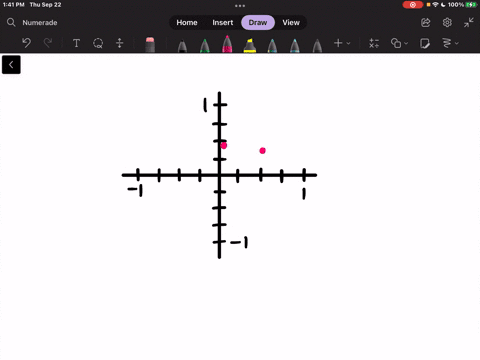Select the black pen
This screenshot has width=480, height=360.
182,46
